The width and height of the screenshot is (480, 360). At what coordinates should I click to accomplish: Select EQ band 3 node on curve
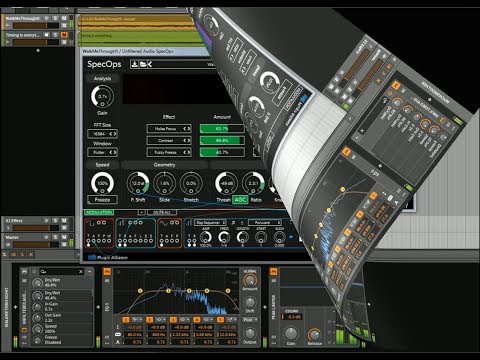coord(189,291)
